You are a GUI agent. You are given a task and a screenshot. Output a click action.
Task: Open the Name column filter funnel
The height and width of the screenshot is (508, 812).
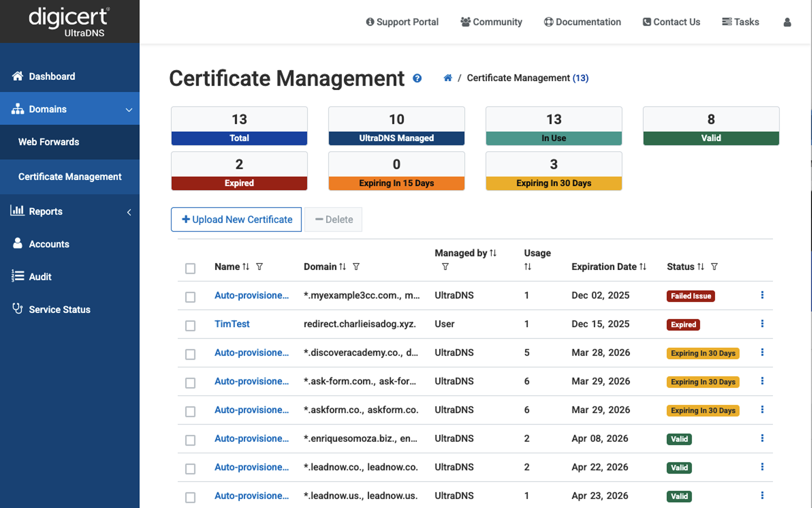pos(260,267)
